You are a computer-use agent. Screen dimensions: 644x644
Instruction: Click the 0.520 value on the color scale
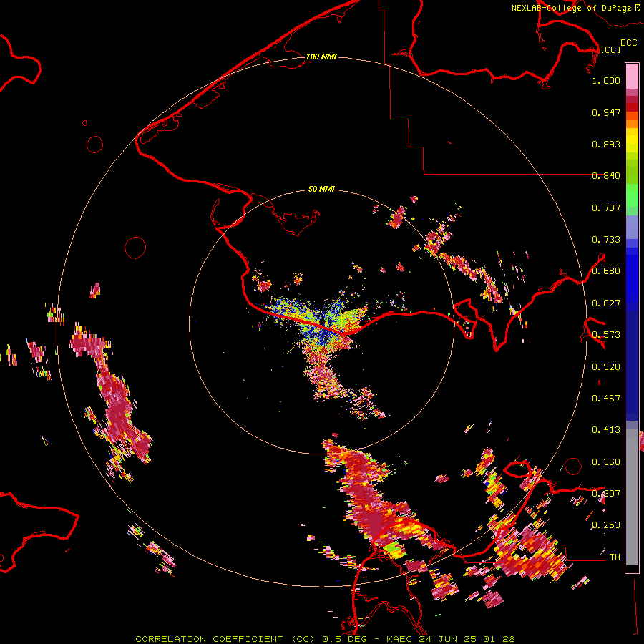pos(606,367)
